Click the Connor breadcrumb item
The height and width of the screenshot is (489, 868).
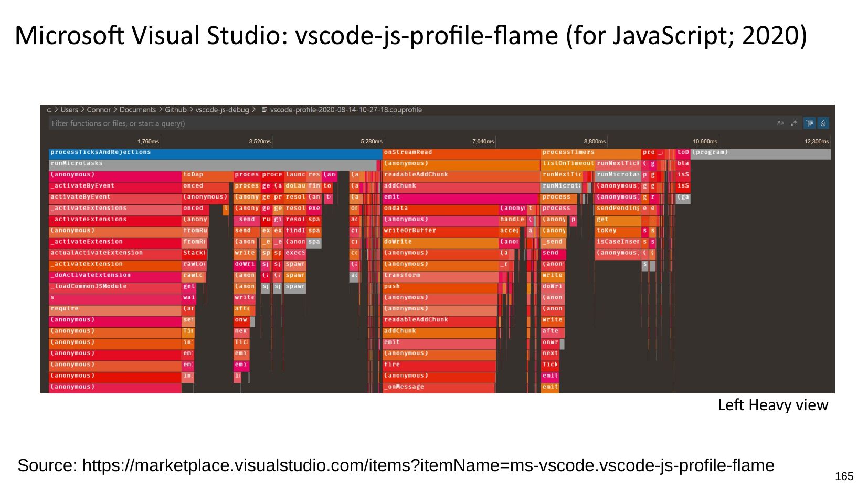click(x=99, y=110)
